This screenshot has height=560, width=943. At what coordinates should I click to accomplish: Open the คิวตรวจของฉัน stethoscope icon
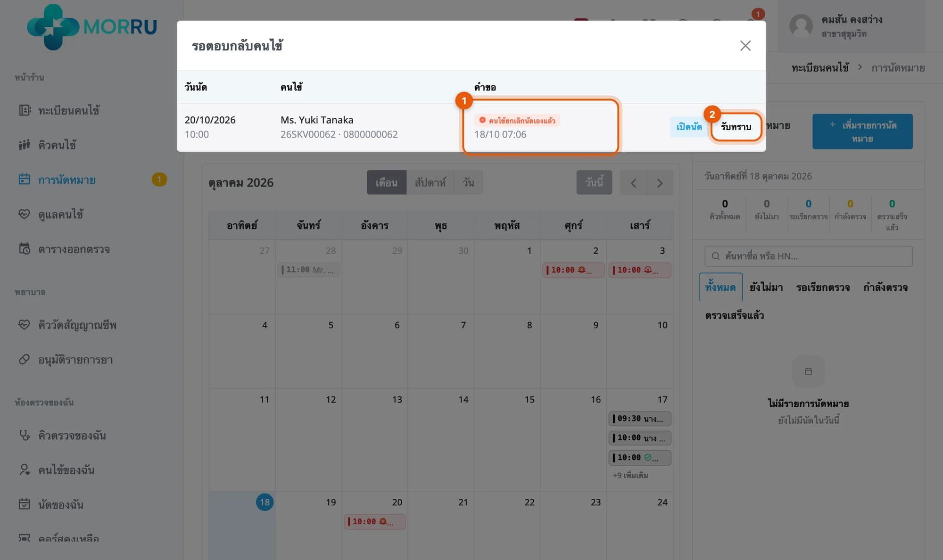pos(25,435)
